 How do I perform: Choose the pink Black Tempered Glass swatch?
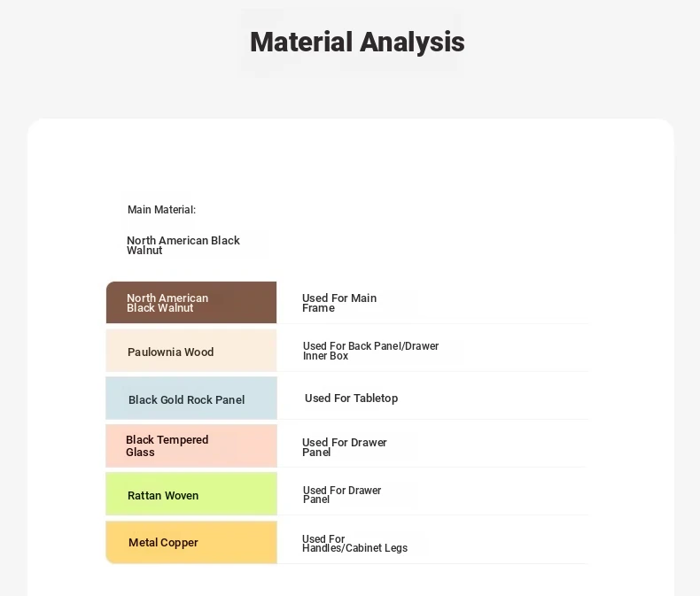tap(191, 445)
